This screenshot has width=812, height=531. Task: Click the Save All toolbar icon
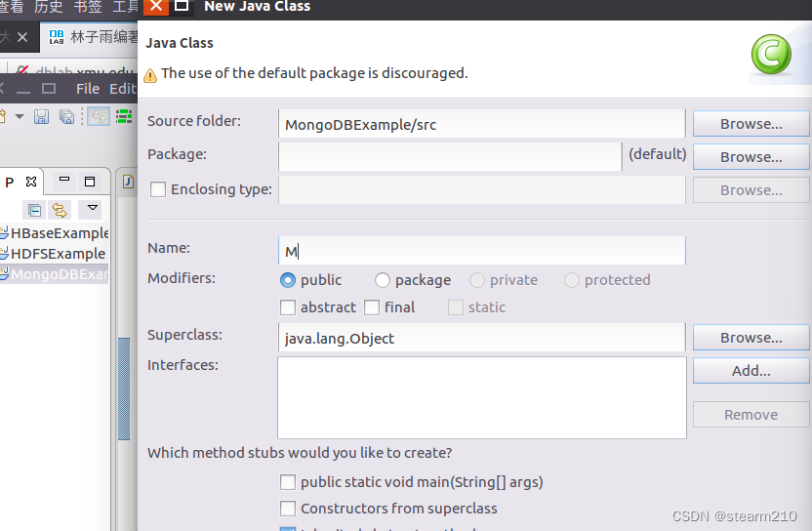coord(66,117)
